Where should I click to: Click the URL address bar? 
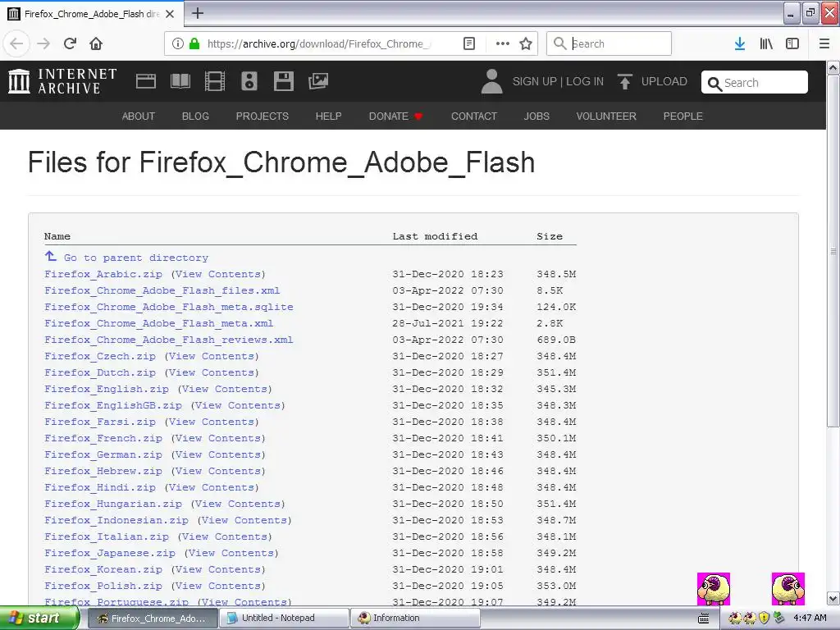point(321,43)
